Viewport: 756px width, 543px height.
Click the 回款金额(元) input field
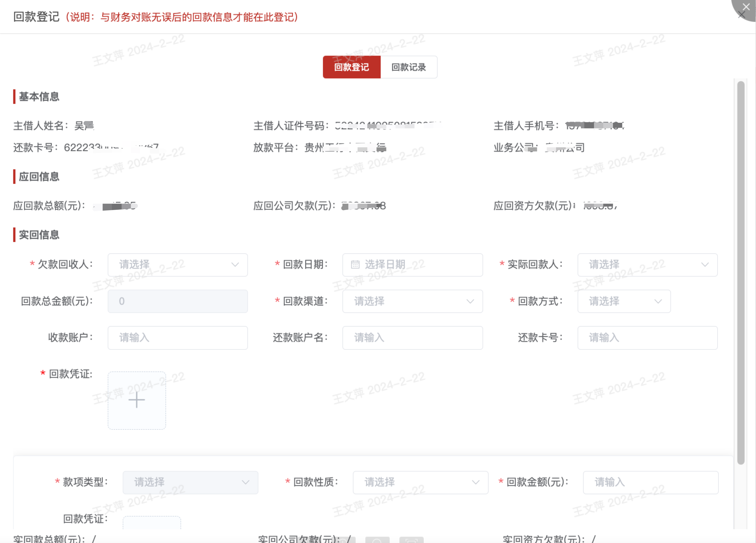[650, 482]
